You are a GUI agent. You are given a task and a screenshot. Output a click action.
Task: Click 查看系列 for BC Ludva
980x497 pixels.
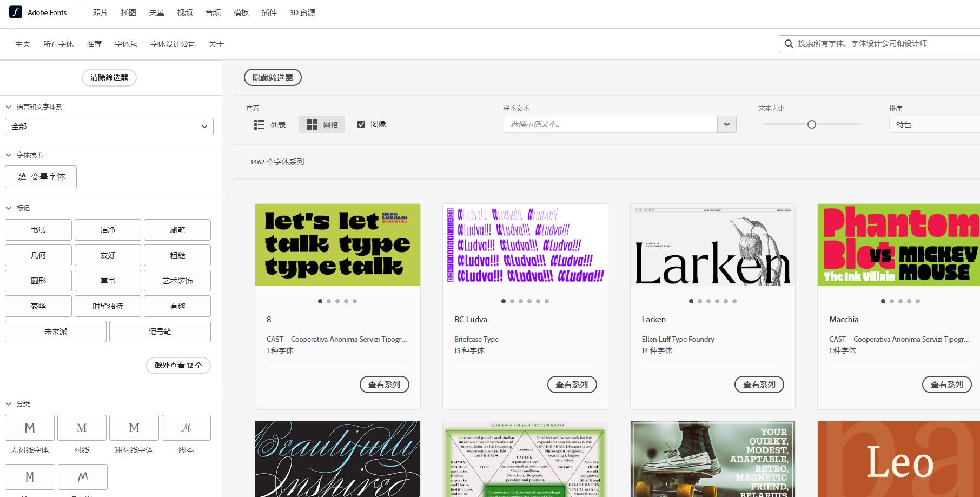coord(572,385)
